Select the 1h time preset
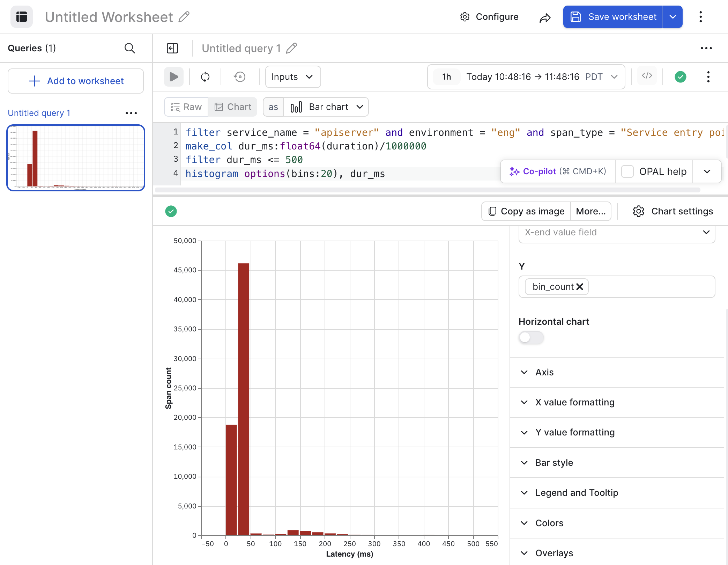The width and height of the screenshot is (728, 565). pyautogui.click(x=447, y=77)
